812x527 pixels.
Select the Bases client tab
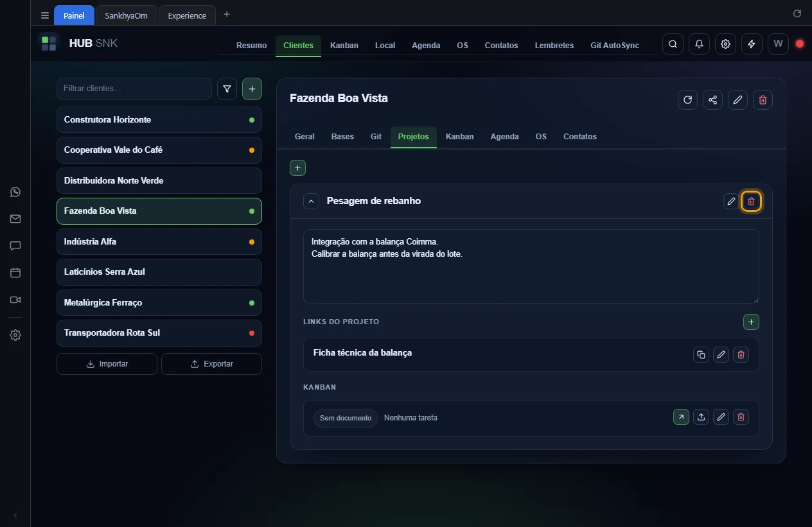tap(342, 137)
